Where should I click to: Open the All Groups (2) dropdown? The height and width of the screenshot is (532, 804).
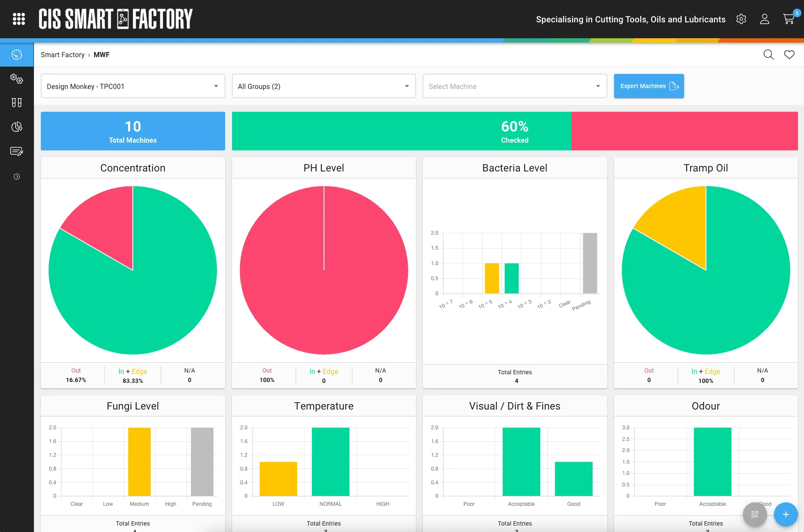[324, 86]
